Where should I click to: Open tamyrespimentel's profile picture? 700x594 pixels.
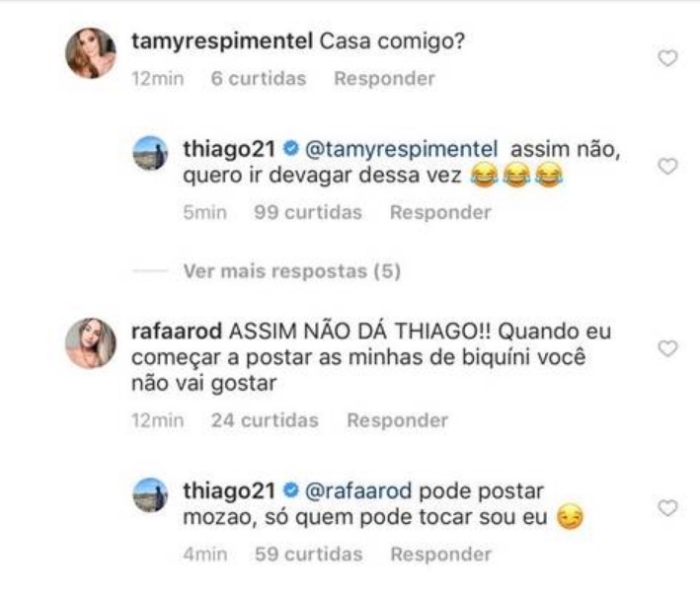click(91, 53)
